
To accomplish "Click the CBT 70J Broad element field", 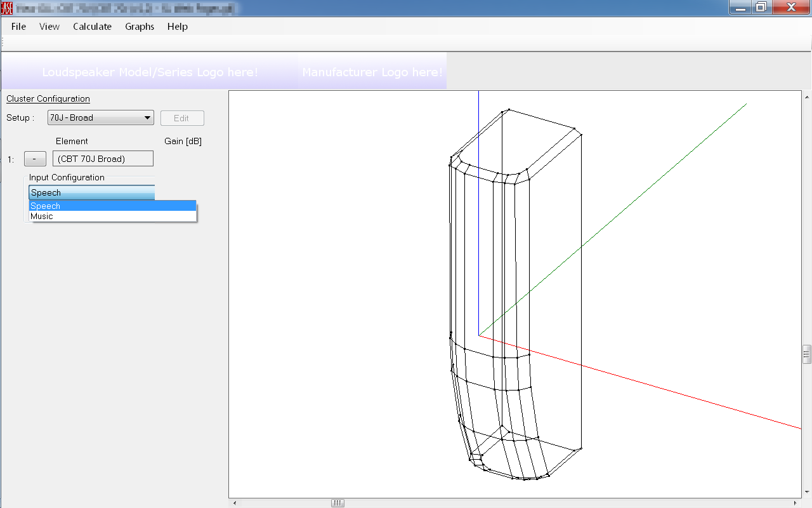I will tap(103, 159).
